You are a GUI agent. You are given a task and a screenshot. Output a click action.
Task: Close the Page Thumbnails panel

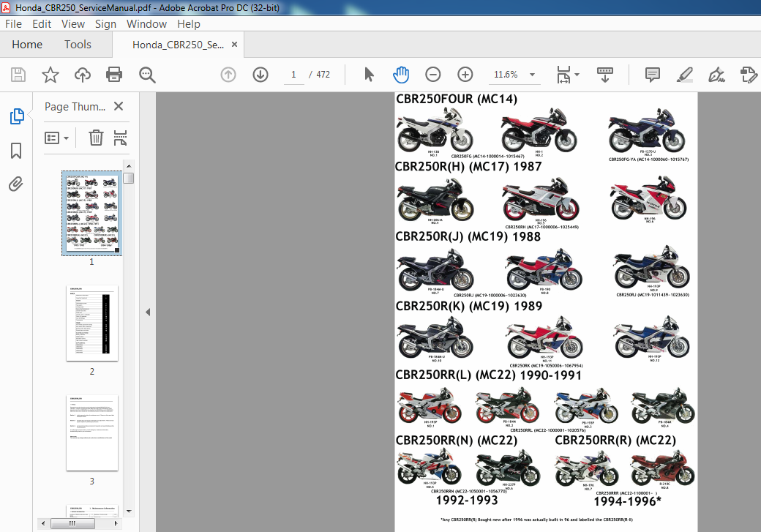pos(119,106)
